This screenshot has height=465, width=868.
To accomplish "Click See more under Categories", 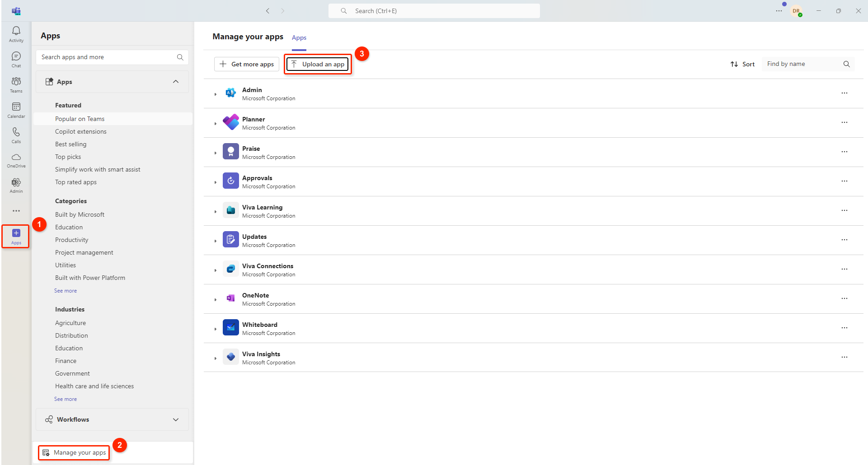I will coord(66,291).
